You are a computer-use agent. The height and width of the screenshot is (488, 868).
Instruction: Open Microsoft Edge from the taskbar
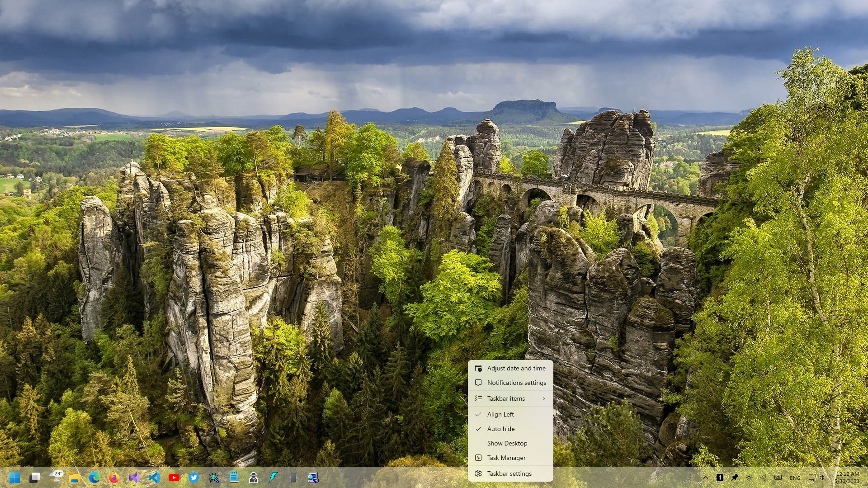(x=94, y=478)
